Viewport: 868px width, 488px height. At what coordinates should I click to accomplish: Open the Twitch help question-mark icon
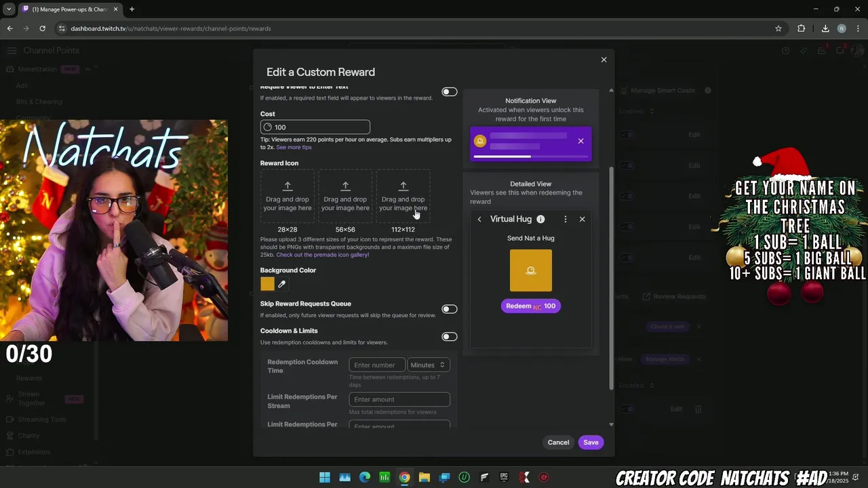click(x=785, y=50)
